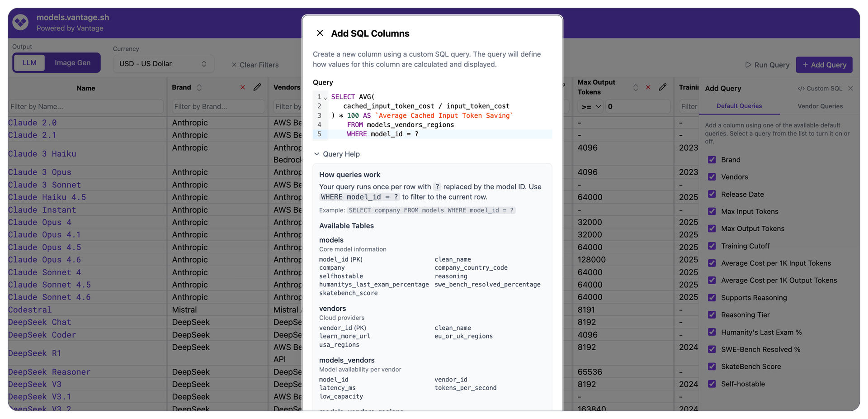Viewport: 868px width, 419px height.
Task: Click Clear Filters above the table
Action: [255, 65]
